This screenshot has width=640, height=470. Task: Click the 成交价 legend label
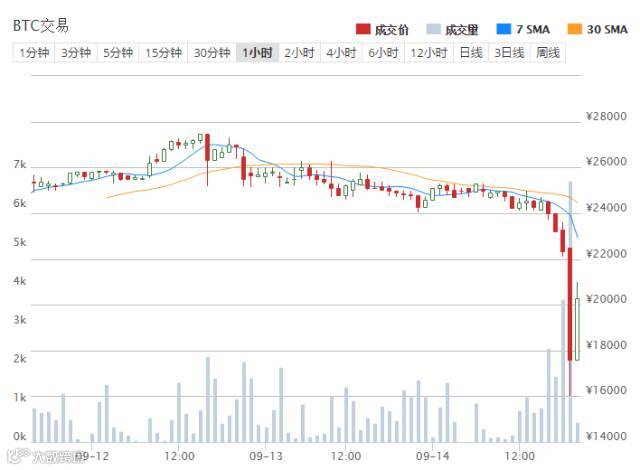(x=391, y=29)
